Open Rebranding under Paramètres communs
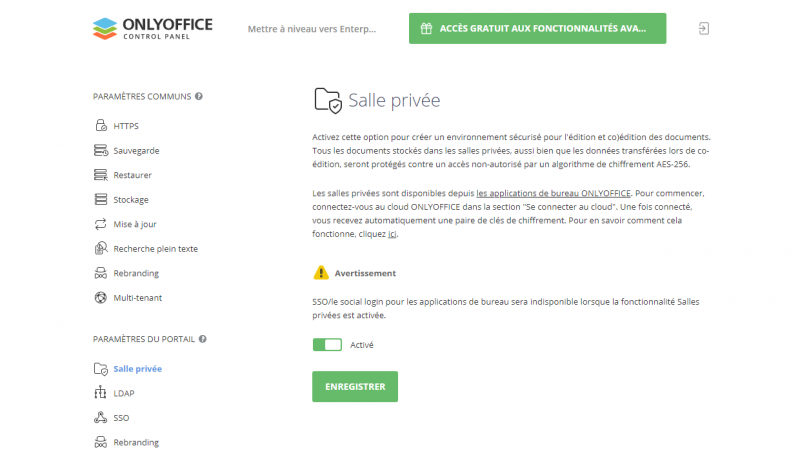Image resolution: width=800 pixels, height=457 pixels. (136, 273)
